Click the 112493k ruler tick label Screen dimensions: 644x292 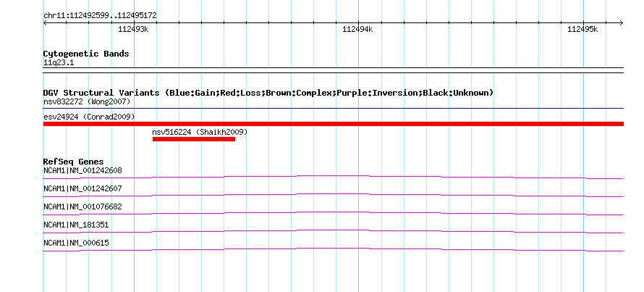click(x=133, y=29)
